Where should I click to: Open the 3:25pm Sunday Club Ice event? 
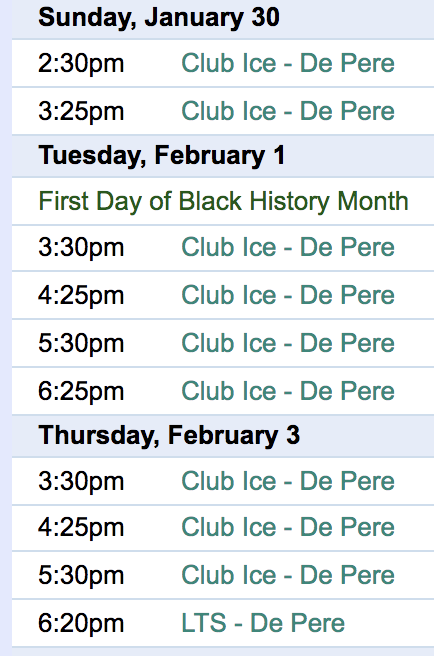[x=288, y=111]
